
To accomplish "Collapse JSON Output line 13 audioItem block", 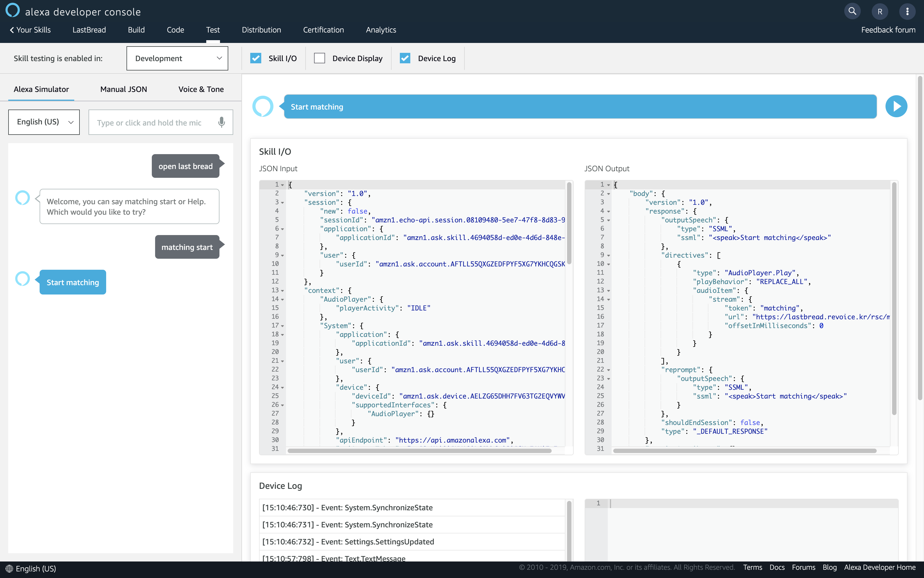I will pyautogui.click(x=608, y=291).
